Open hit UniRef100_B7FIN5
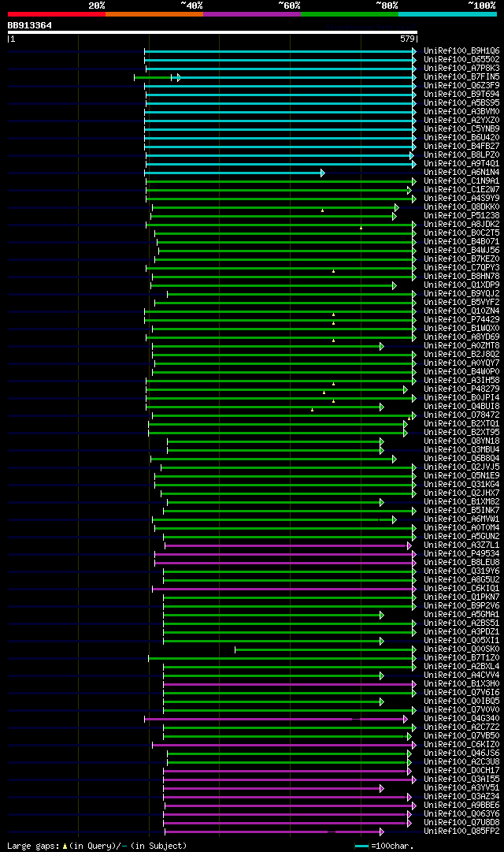This screenshot has height=852, width=504. [461, 77]
